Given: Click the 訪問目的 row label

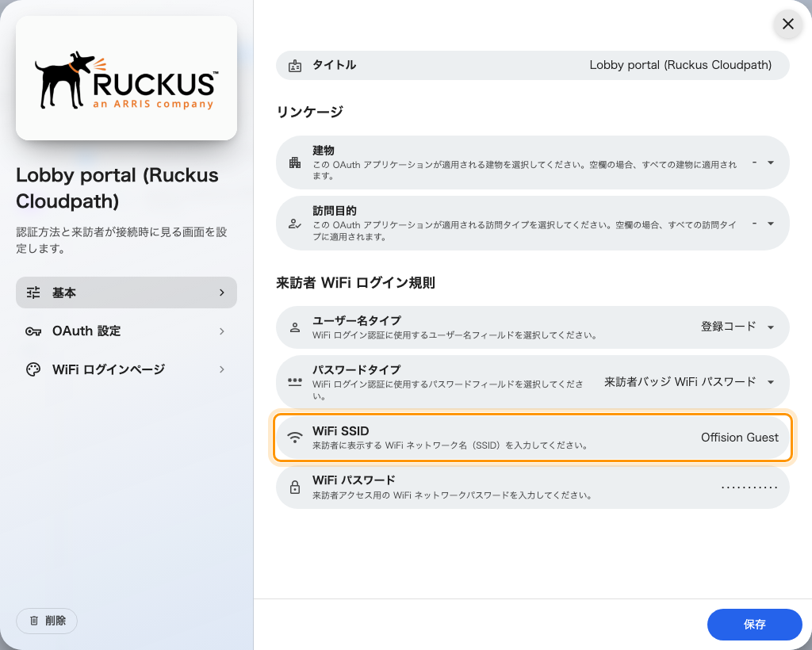Looking at the screenshot, I should point(335,211).
